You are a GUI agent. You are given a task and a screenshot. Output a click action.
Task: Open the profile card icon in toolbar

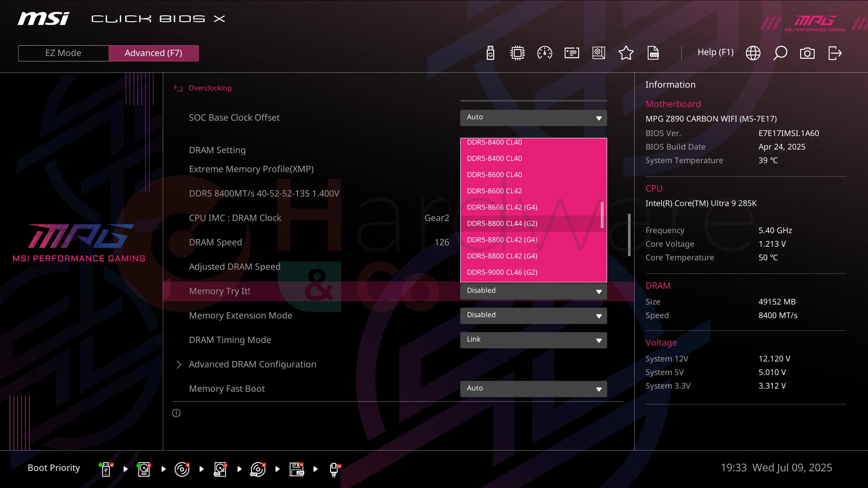pyautogui.click(x=571, y=53)
